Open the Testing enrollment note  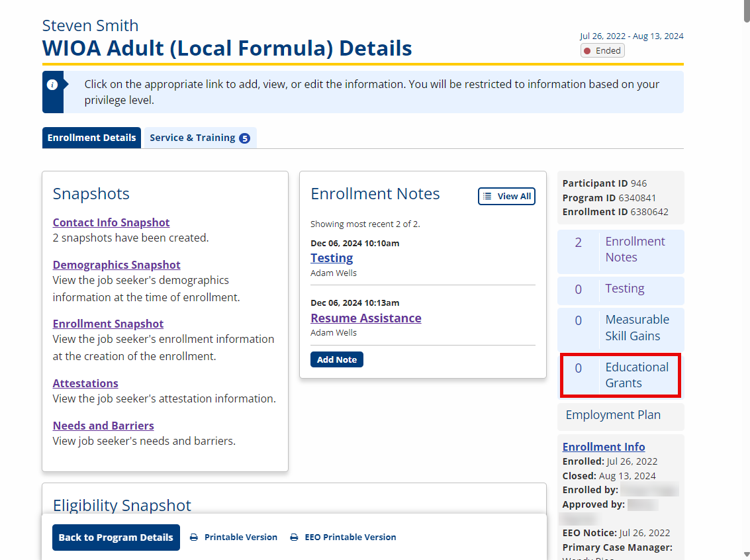point(332,257)
